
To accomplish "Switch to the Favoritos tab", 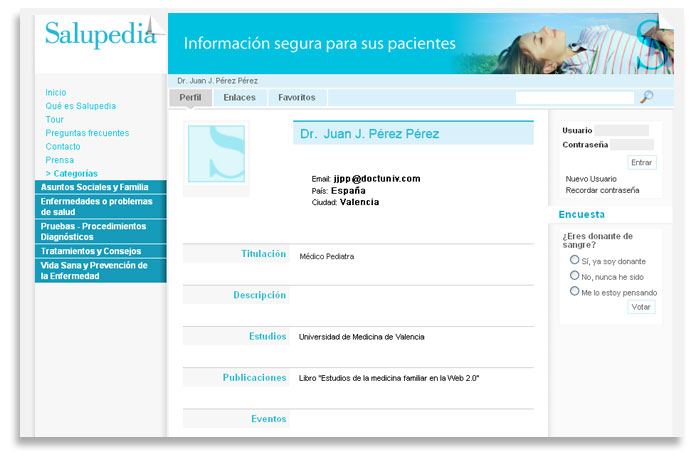I will click(297, 98).
